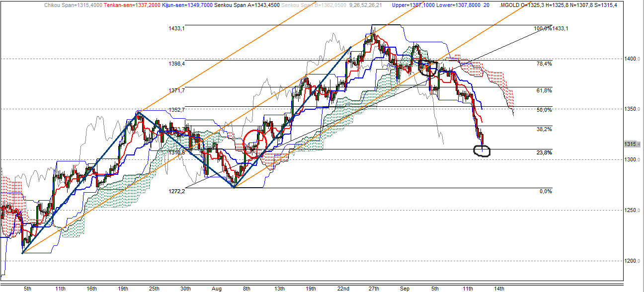Select the Aug marker on the date axis

[x=216, y=289]
